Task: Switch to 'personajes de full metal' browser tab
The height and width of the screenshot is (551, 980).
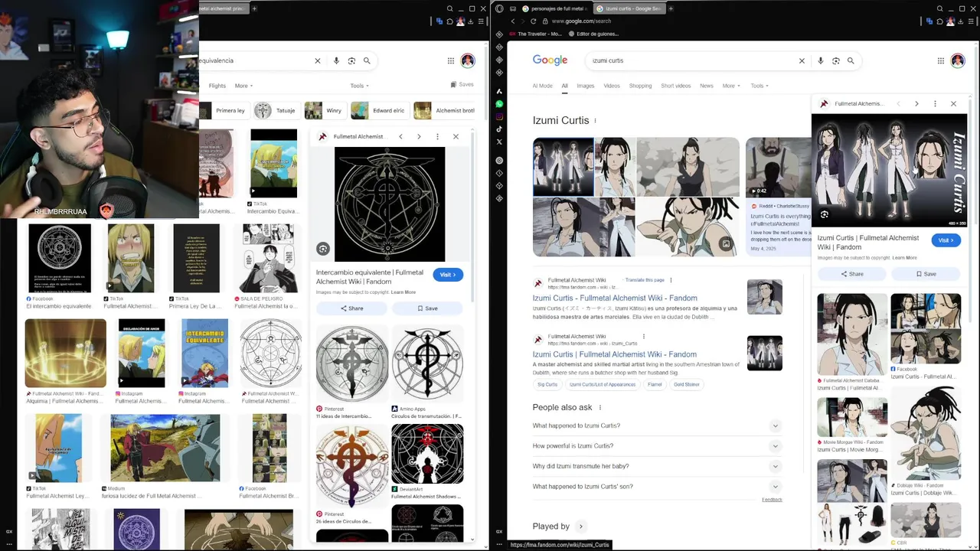Action: tap(554, 8)
